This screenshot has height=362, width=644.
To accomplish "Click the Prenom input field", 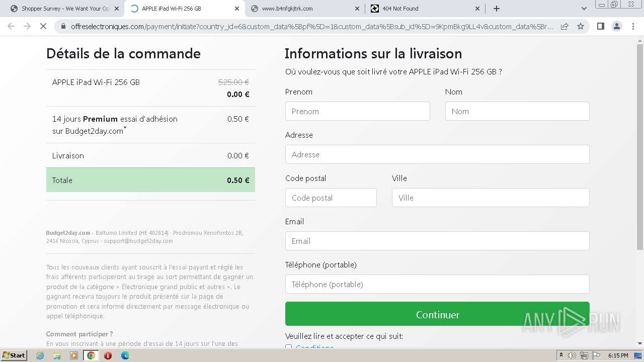I will (358, 111).
